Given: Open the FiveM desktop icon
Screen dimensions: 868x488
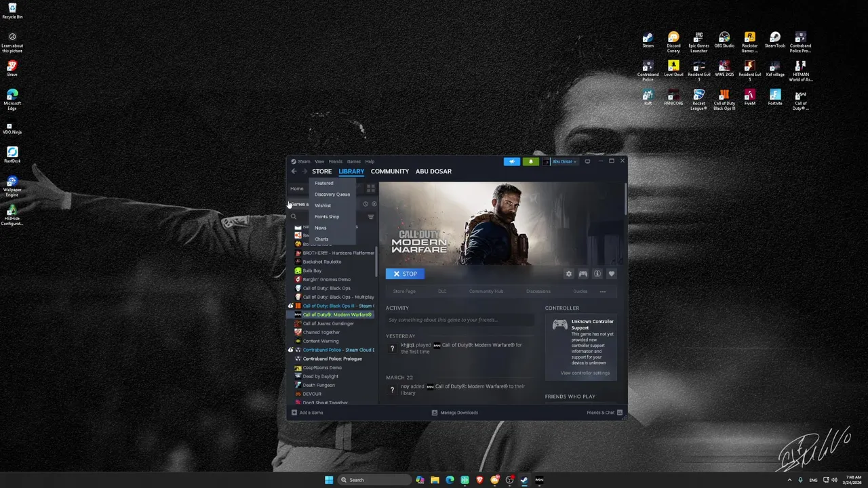Looking at the screenshot, I should 749,98.
